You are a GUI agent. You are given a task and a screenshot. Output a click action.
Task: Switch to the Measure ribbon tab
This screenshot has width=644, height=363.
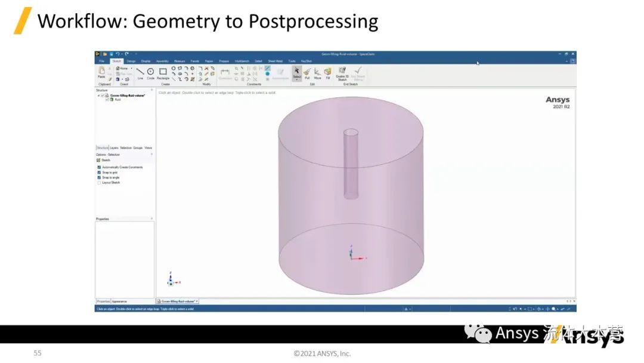179,61
